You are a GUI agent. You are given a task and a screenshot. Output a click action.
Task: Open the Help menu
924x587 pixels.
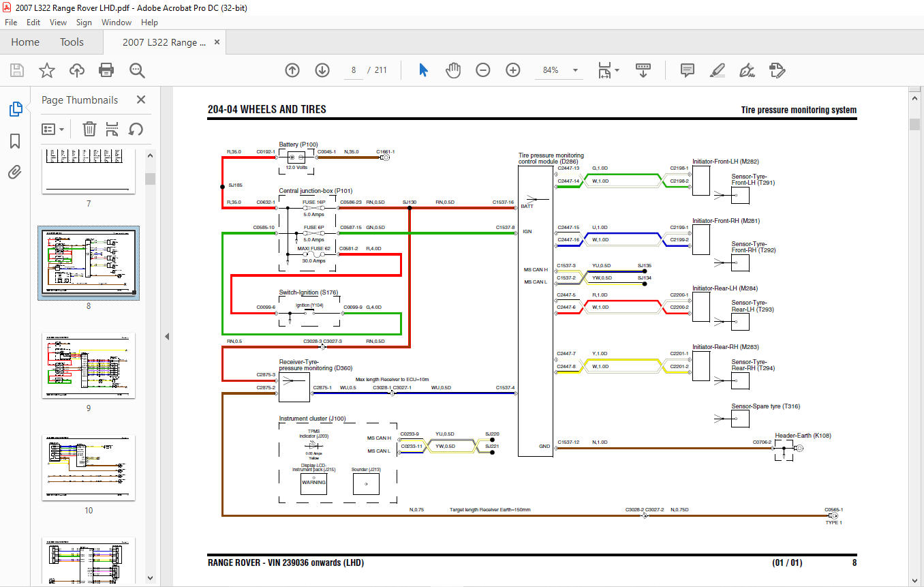pyautogui.click(x=149, y=22)
